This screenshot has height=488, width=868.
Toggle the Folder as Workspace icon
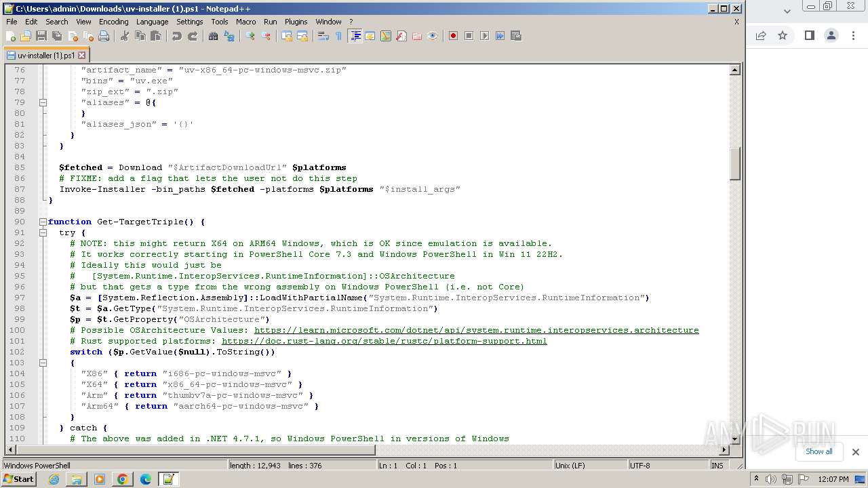point(417,36)
